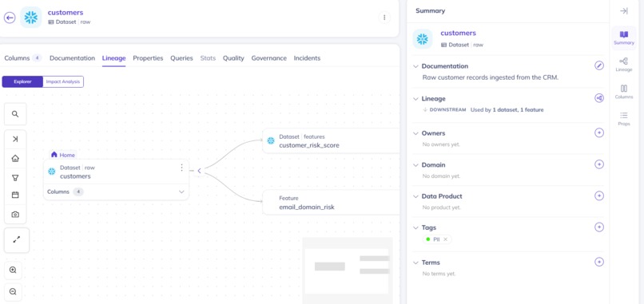644x304 pixels.
Task: Take a lineage graph screenshot
Action: pos(15,215)
